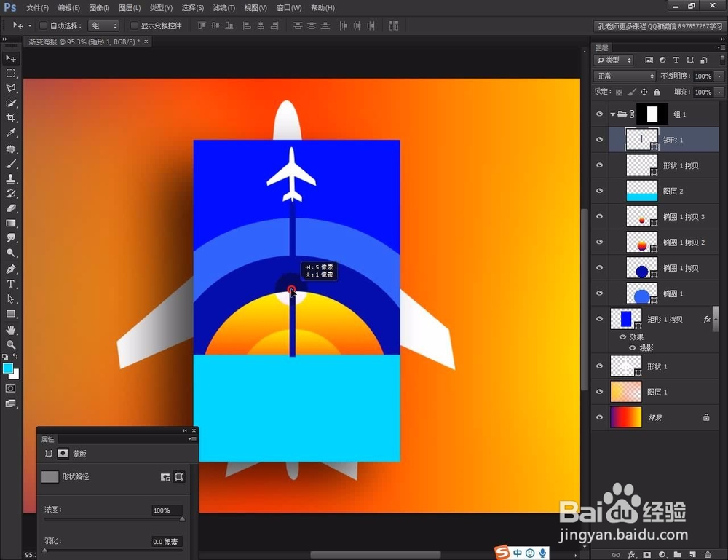Screen dimensions: 728x560
Task: Collapse the 组 1 layer group
Action: pos(614,114)
